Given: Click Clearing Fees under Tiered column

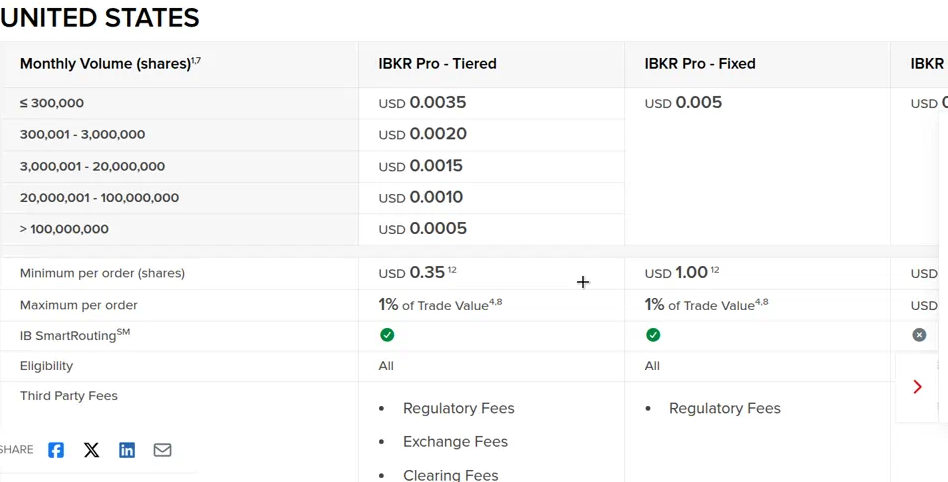Looking at the screenshot, I should [x=450, y=475].
